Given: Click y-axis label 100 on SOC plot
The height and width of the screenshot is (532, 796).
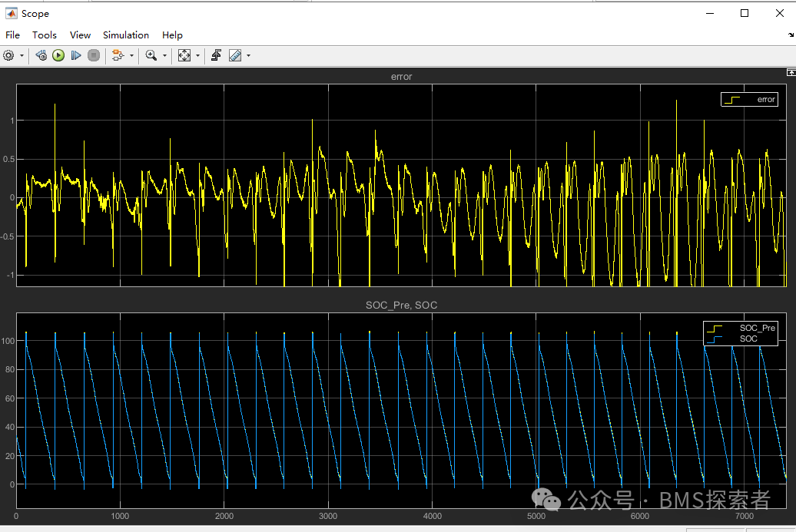Looking at the screenshot, I should point(8,341).
